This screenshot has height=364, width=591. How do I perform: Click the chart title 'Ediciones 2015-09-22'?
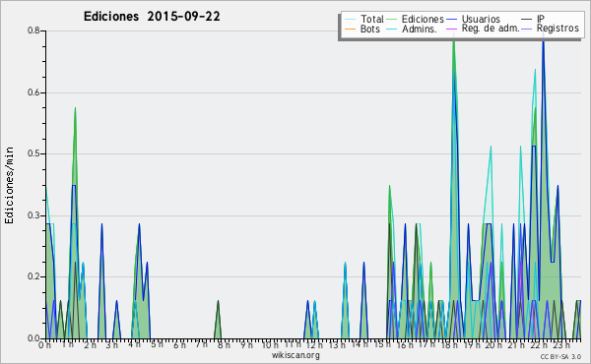[152, 17]
